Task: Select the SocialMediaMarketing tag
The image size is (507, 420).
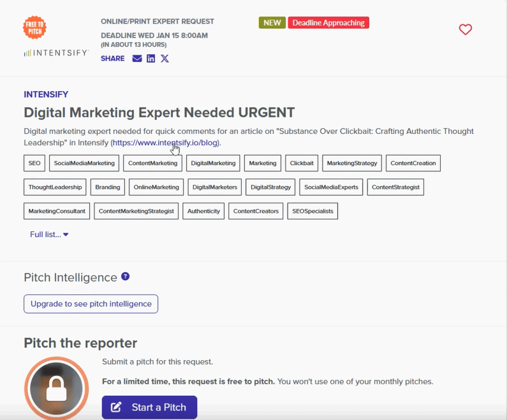Action: tap(84, 163)
